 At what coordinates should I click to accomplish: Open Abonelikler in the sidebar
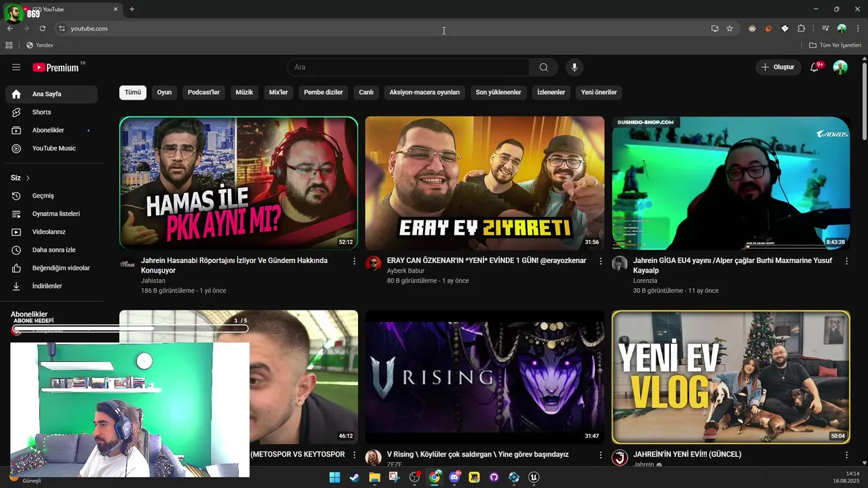52,130
